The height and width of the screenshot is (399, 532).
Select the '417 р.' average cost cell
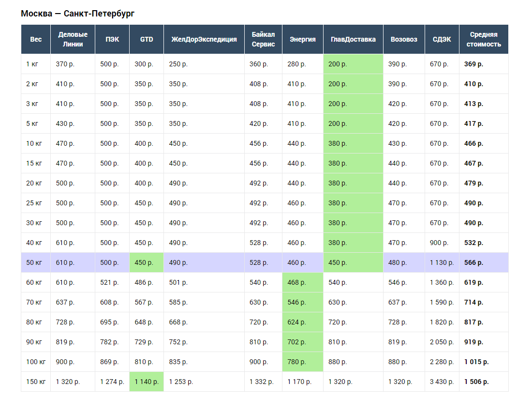[x=484, y=123]
